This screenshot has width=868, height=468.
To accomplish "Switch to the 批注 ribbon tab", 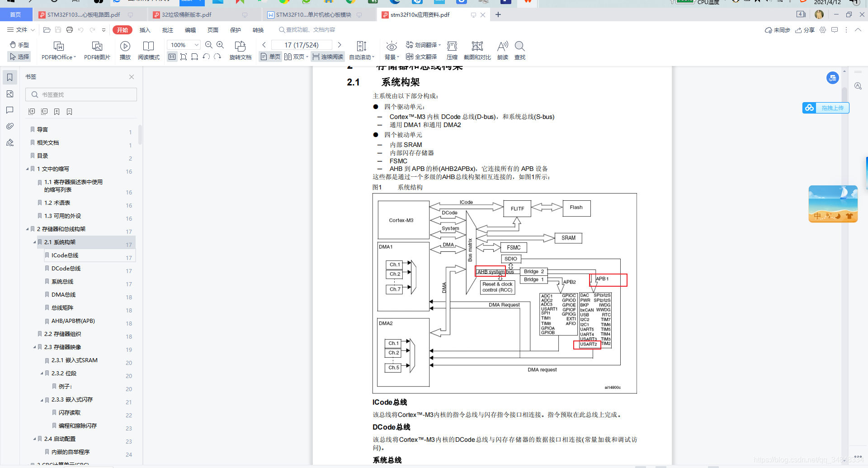I will [x=168, y=30].
